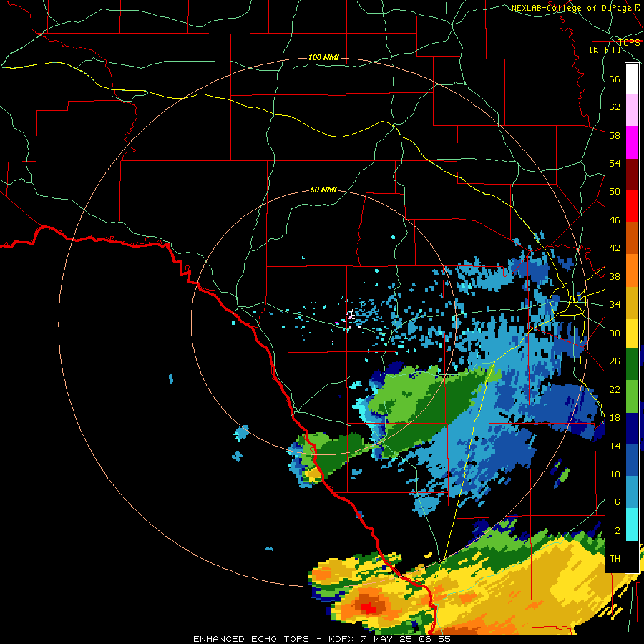This screenshot has height=644, width=644.
Task: Select the dark orange legend swatch
Action: (x=632, y=238)
